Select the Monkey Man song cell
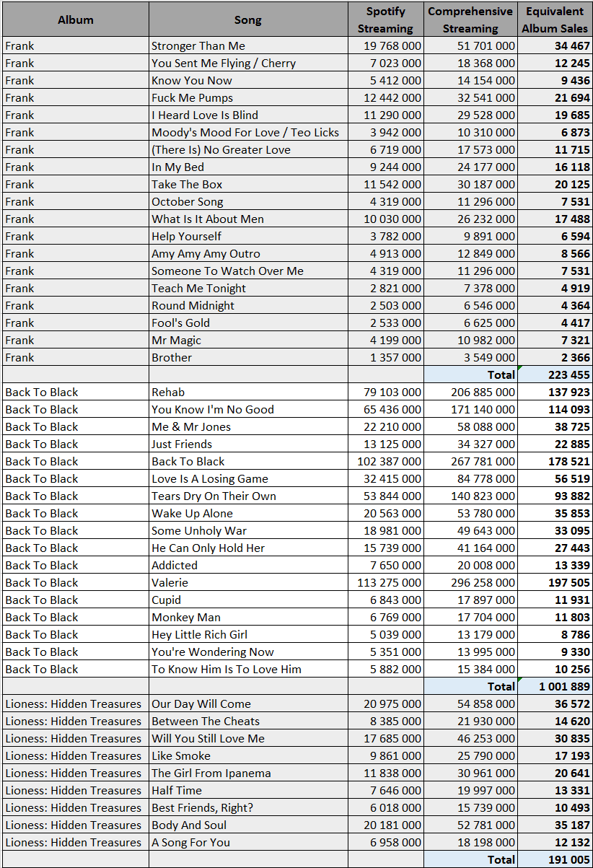Viewport: 593px width, 868px height. [x=248, y=617]
